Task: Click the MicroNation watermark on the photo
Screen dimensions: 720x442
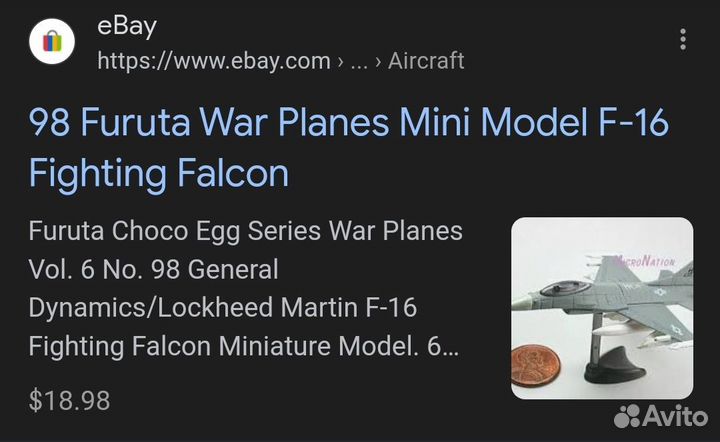Action: 645,262
